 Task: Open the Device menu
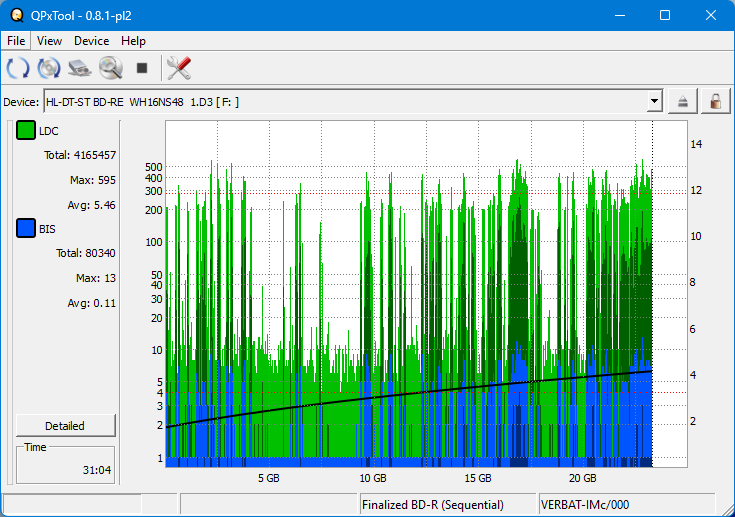[91, 41]
